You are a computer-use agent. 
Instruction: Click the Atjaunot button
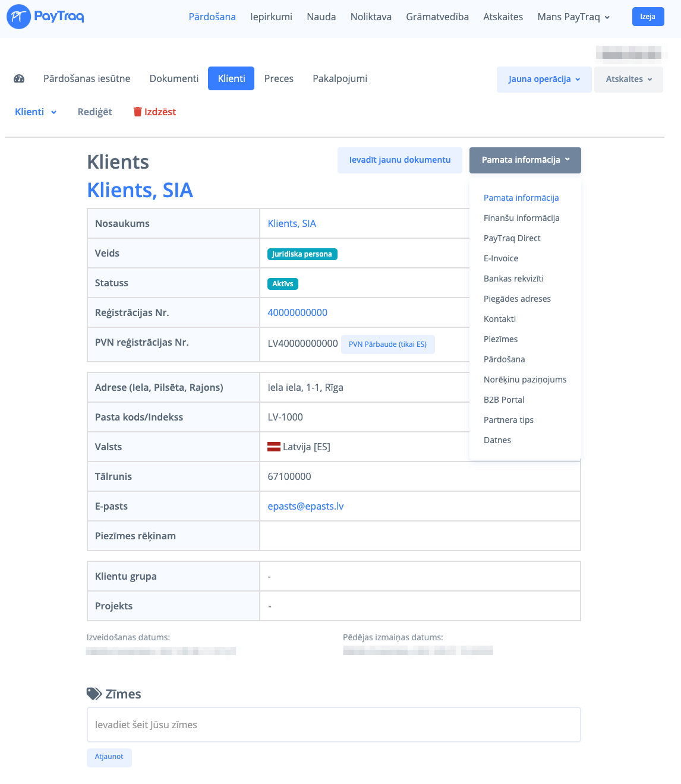(x=109, y=757)
